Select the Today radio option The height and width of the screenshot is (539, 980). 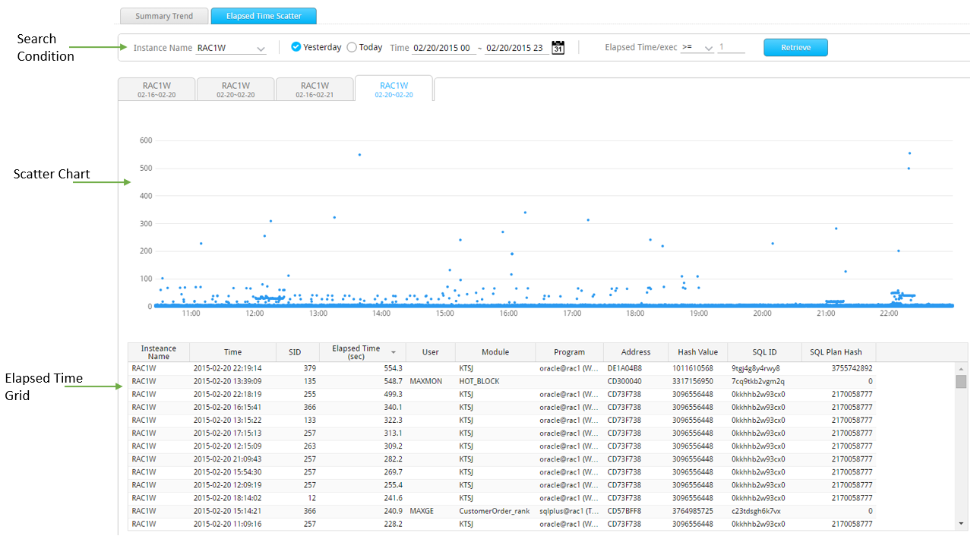point(351,47)
